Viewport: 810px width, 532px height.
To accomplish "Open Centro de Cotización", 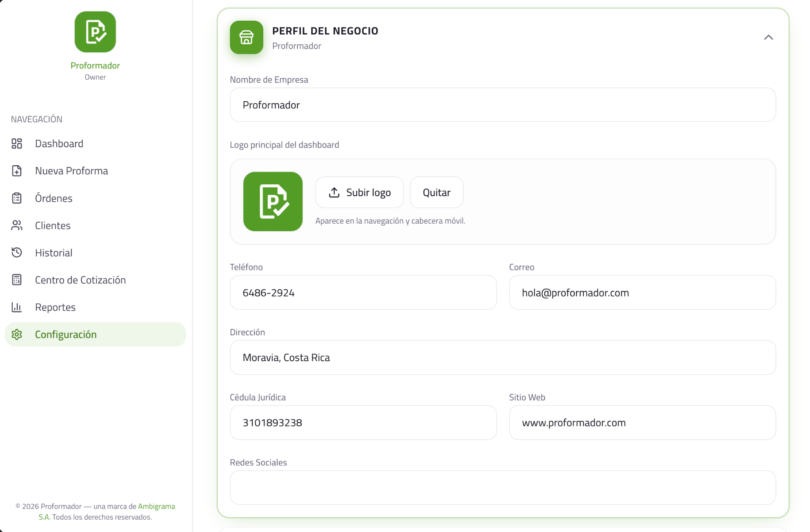I will tap(95, 280).
